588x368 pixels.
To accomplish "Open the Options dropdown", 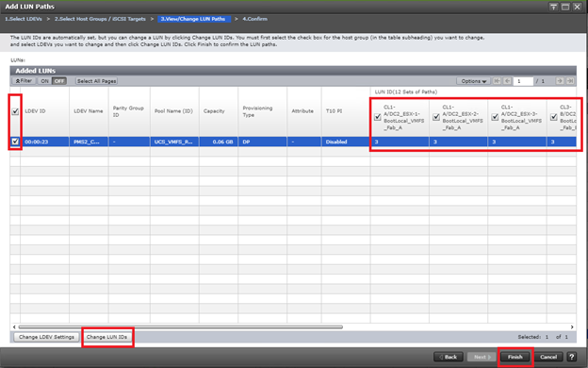I will point(473,81).
